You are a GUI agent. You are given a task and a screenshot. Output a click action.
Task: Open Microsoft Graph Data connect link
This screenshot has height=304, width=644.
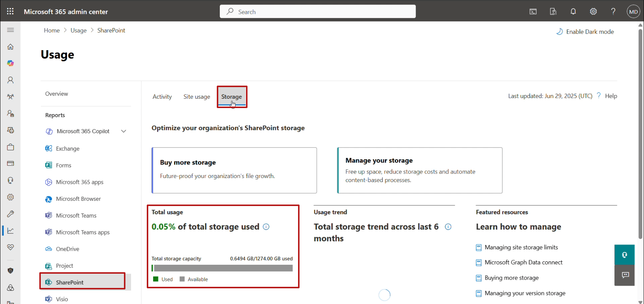click(523, 262)
